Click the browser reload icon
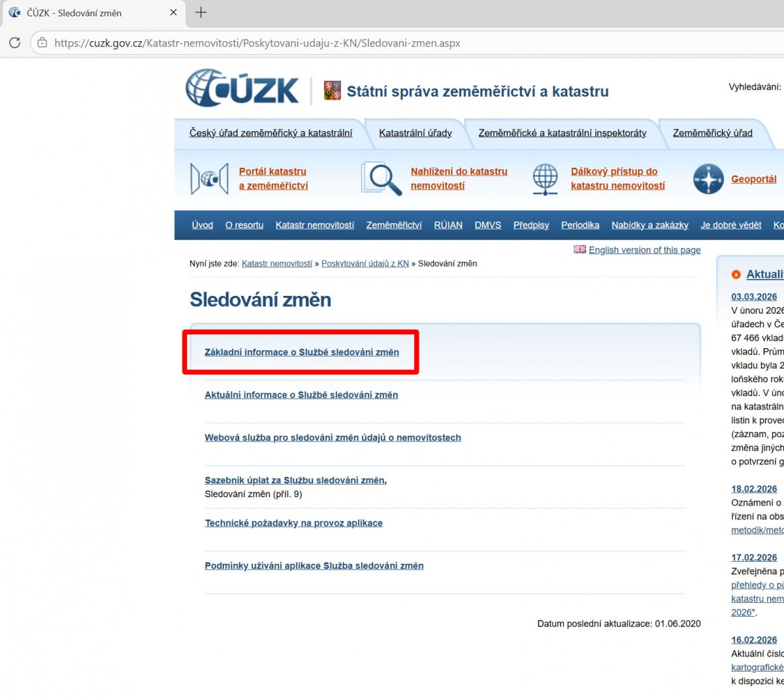Image resolution: width=784 pixels, height=699 pixels. [14, 43]
